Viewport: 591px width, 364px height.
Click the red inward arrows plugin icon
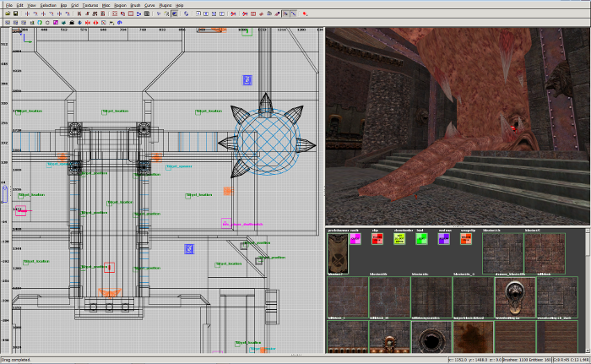pos(88,23)
